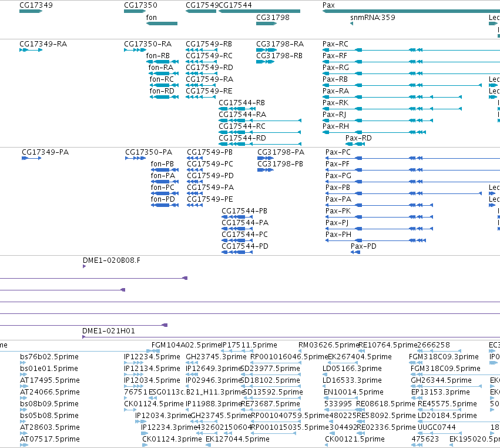This screenshot has height=448, width=500.
Task: Click transcript label fon-RA
Action: point(161,68)
